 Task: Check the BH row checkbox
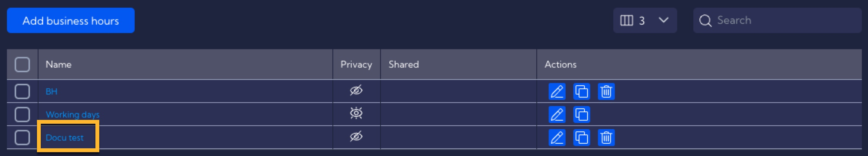[x=22, y=91]
